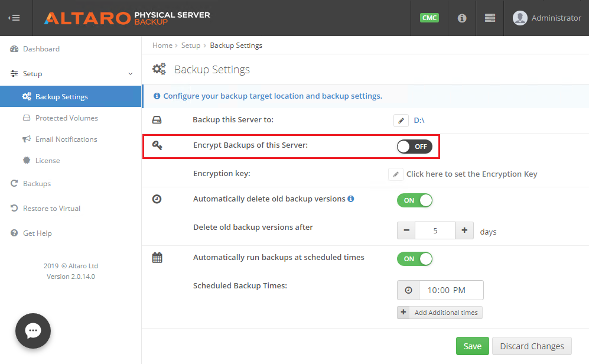Open the live chat bubble
Viewport: 589px width, 364px height.
pyautogui.click(x=33, y=330)
